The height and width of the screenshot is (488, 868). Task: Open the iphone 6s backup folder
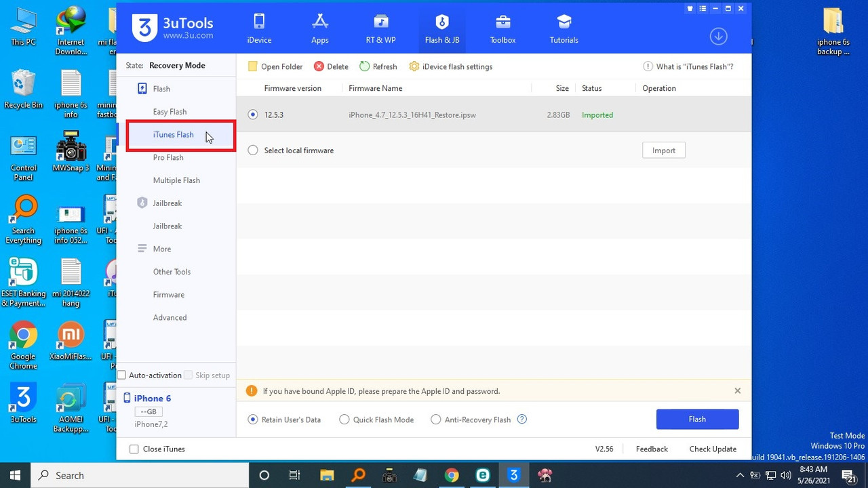point(833,32)
